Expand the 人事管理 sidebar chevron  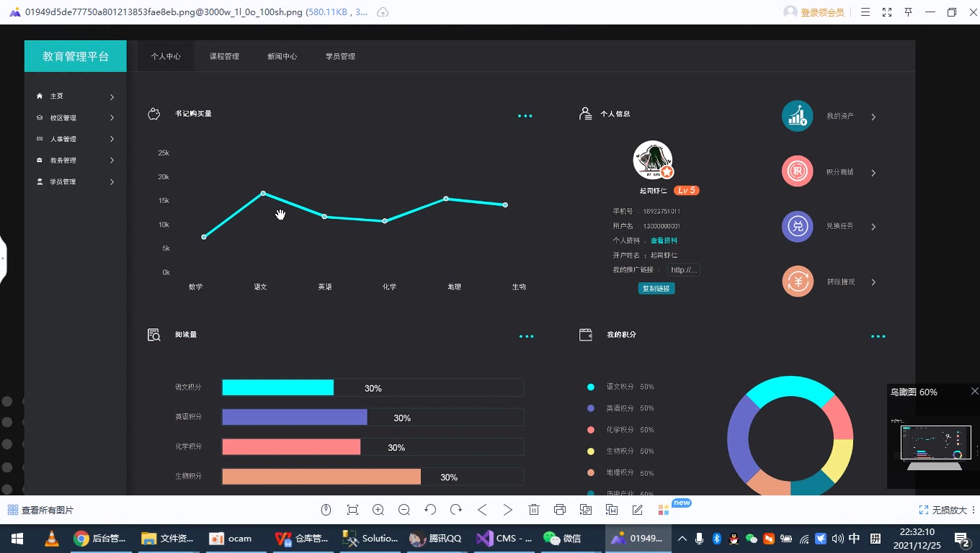coord(112,139)
